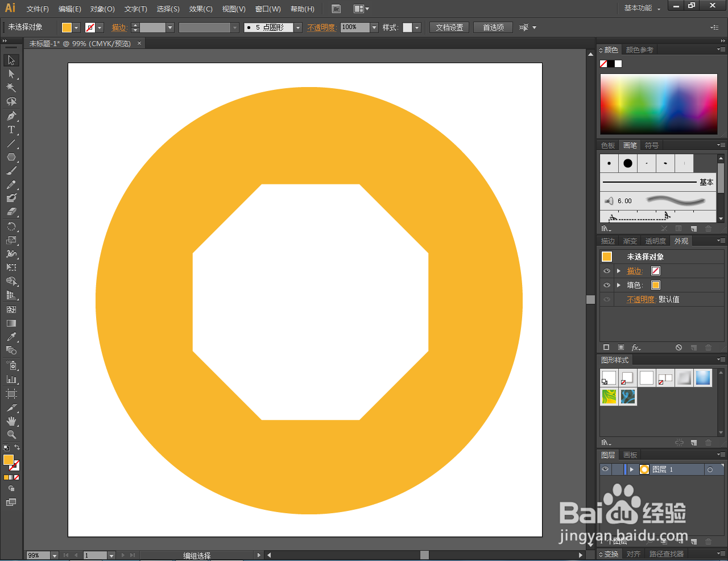
Task: Open the 窗口(W) menu
Action: (268, 9)
